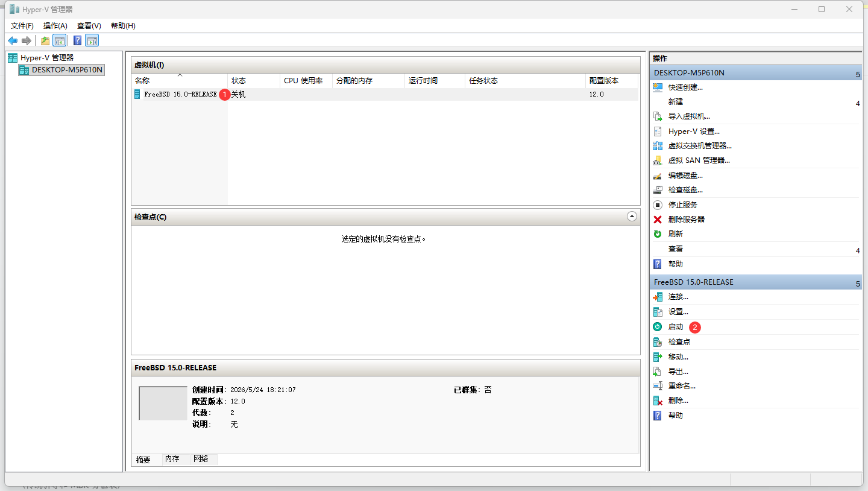Image resolution: width=868 pixels, height=491 pixels.
Task: Collapse the FreeBSD 15.0-RELEASE actions section header
Action: pos(756,282)
